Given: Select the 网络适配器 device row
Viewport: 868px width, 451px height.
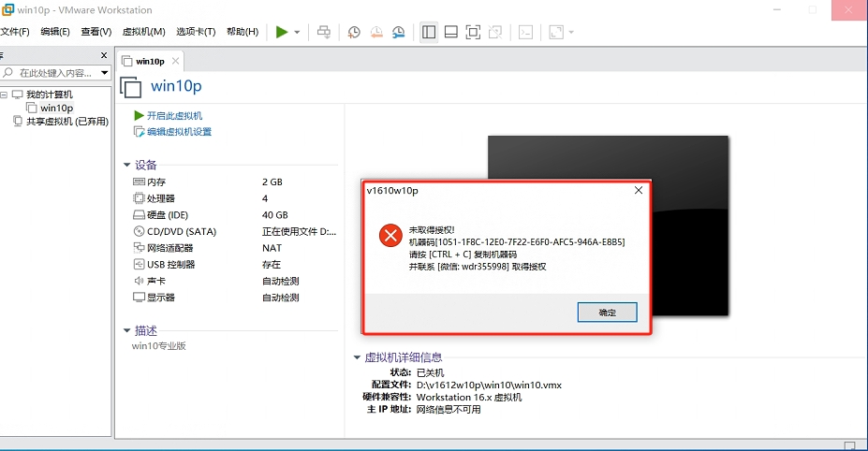Looking at the screenshot, I should click(x=235, y=248).
